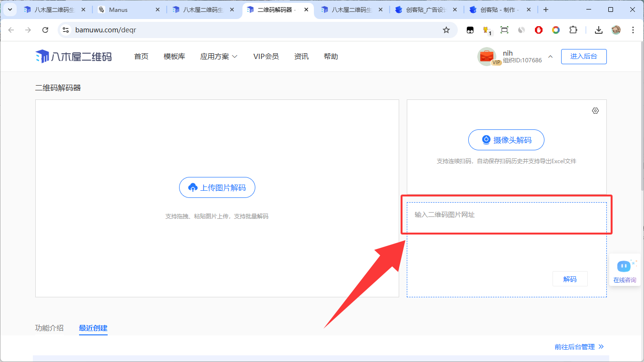Click the 摄像头解码 button

(506, 140)
